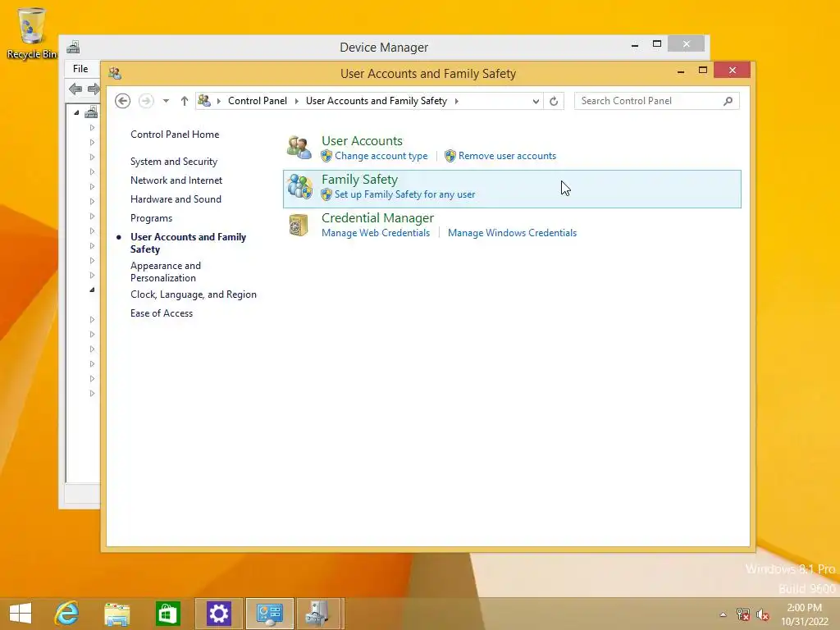Go to Control Panel Home

[x=175, y=135]
